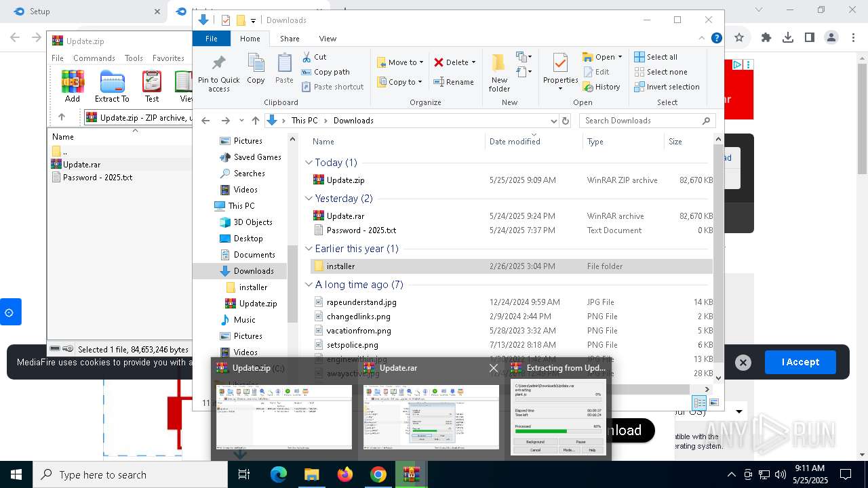Image resolution: width=868 pixels, height=488 pixels.
Task: Click I Accept on the cookie banner
Action: click(x=800, y=362)
